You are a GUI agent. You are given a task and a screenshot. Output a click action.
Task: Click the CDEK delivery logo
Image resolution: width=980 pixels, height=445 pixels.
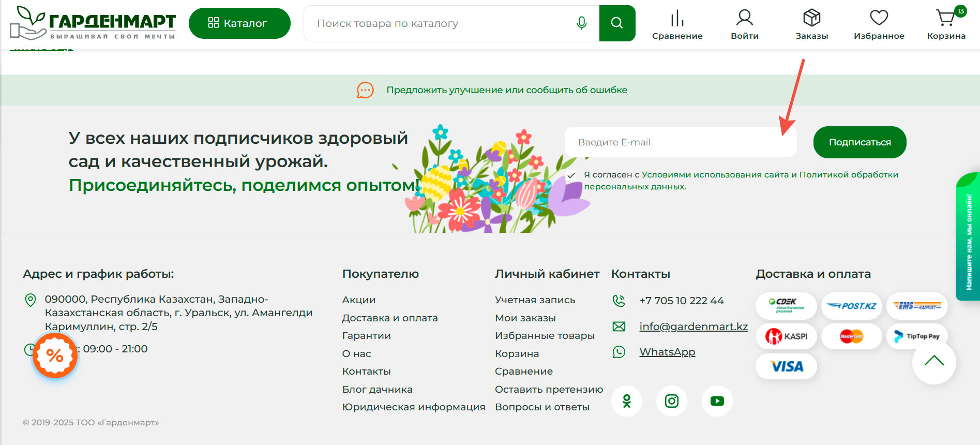786,306
